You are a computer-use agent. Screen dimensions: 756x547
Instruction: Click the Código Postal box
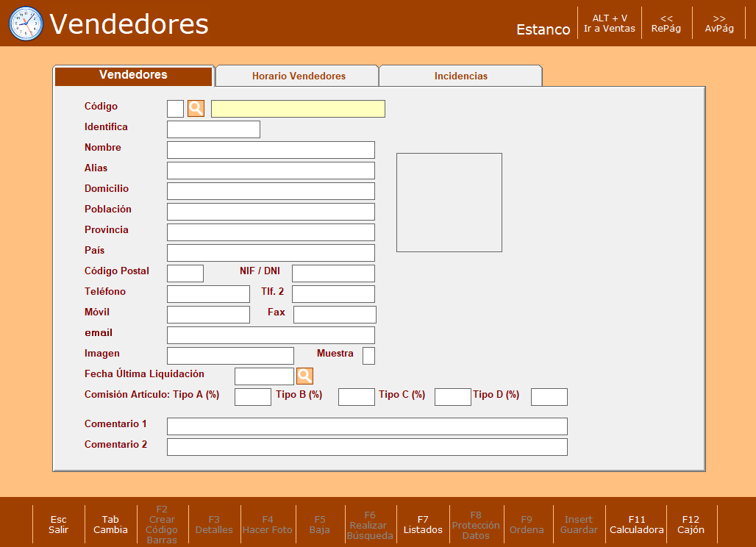tap(185, 273)
